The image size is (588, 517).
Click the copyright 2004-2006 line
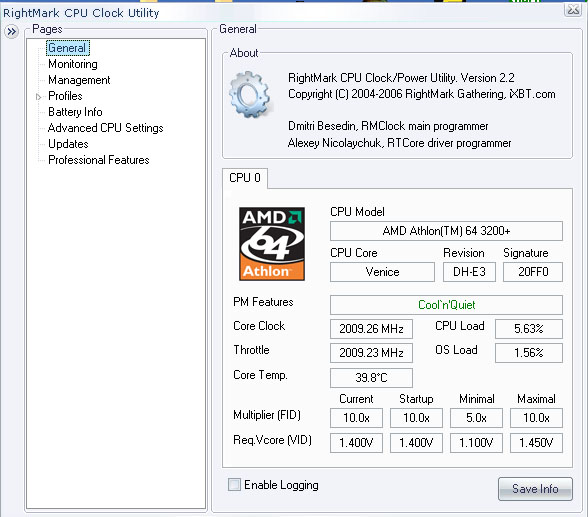pos(422,94)
